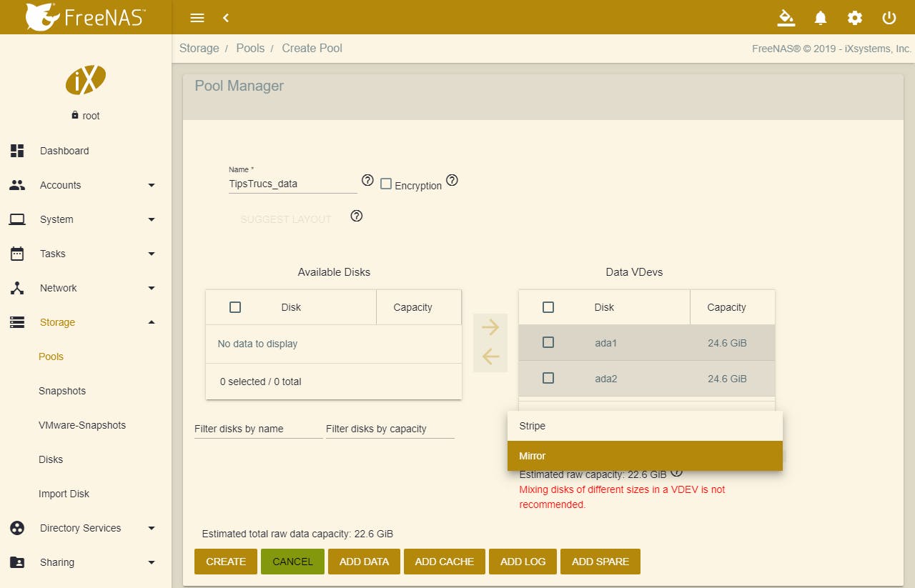
Task: Click the Storage stack icon
Action: tap(17, 322)
